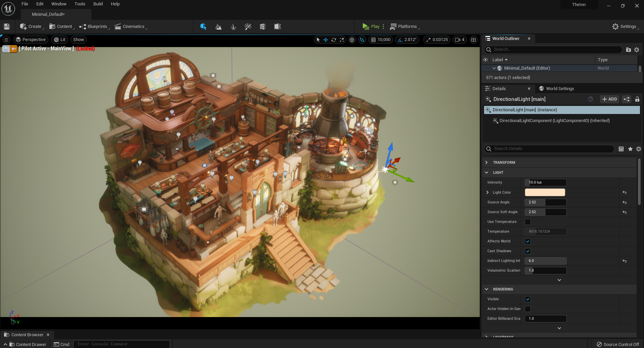Screen dimensions: 644x348
Task: Click the rotate objects tool icon
Action: pyautogui.click(x=334, y=40)
